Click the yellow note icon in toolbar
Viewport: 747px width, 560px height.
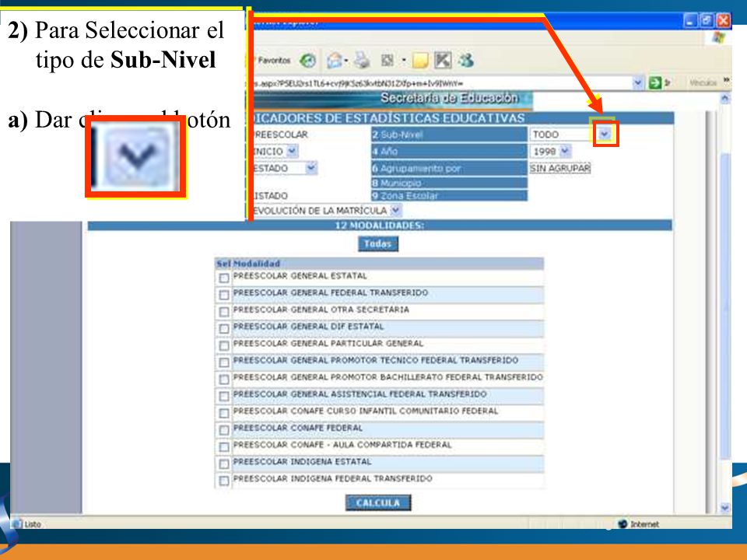click(420, 61)
